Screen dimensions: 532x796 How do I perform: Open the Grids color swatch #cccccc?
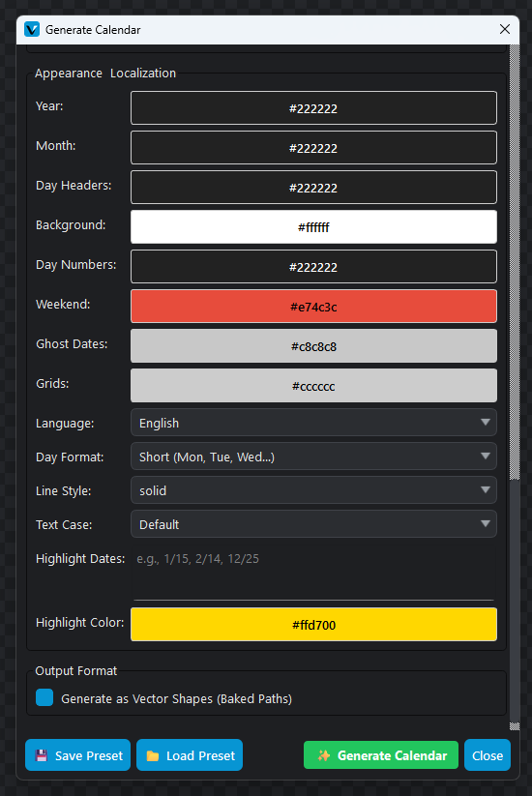coord(313,385)
